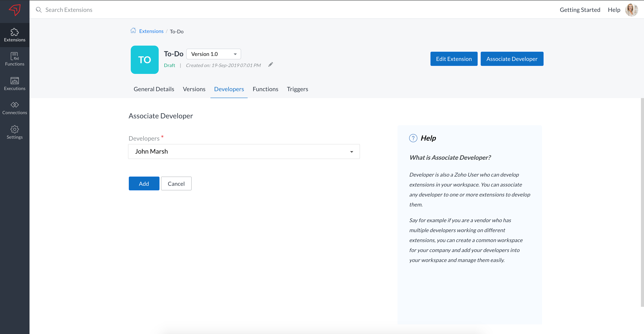Viewport: 644px width, 334px height.
Task: Open Functions in the sidebar
Action: pyautogui.click(x=15, y=59)
